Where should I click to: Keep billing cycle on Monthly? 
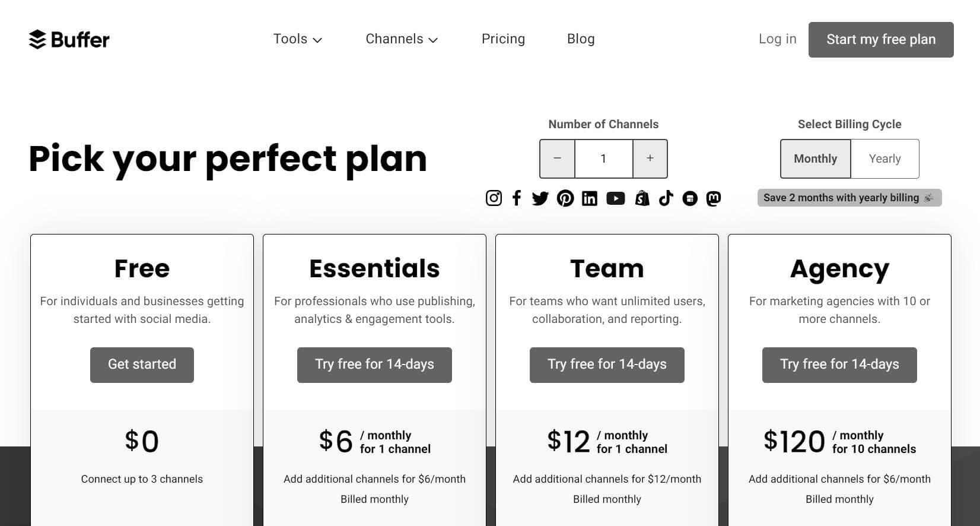815,159
